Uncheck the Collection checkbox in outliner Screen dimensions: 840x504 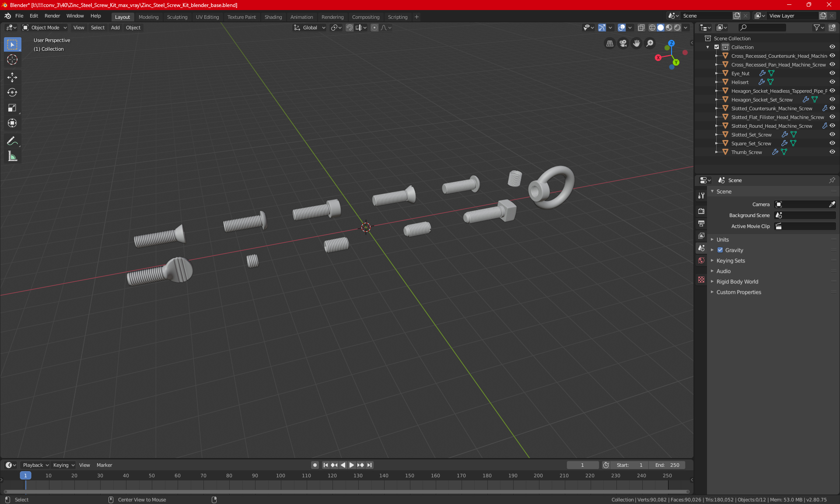pos(717,47)
